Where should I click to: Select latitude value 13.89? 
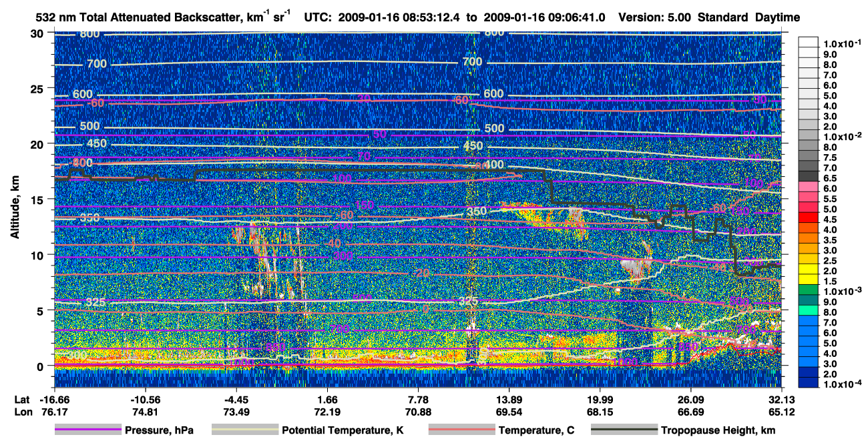pos(509,400)
